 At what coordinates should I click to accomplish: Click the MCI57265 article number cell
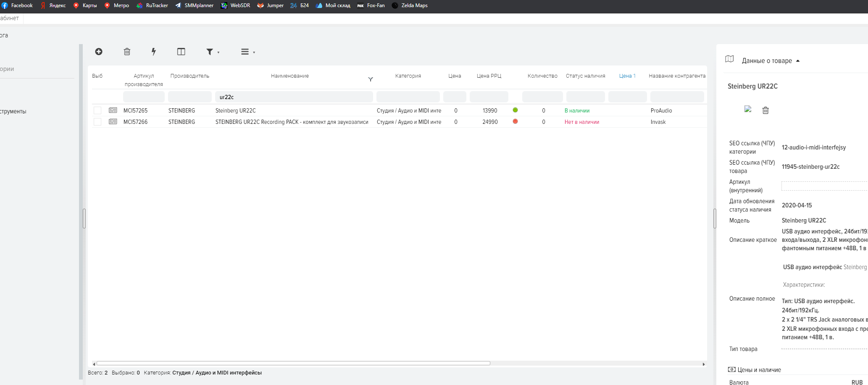pos(135,110)
